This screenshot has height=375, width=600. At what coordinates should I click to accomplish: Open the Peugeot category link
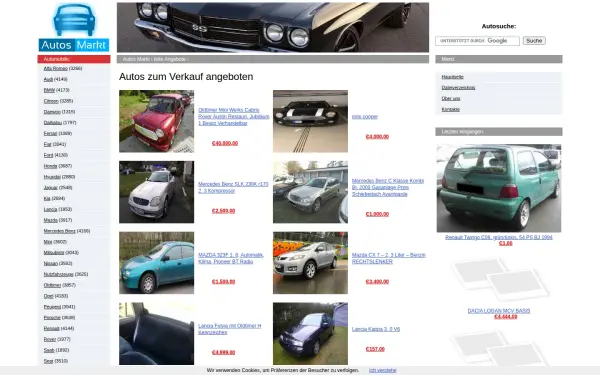tap(52, 307)
